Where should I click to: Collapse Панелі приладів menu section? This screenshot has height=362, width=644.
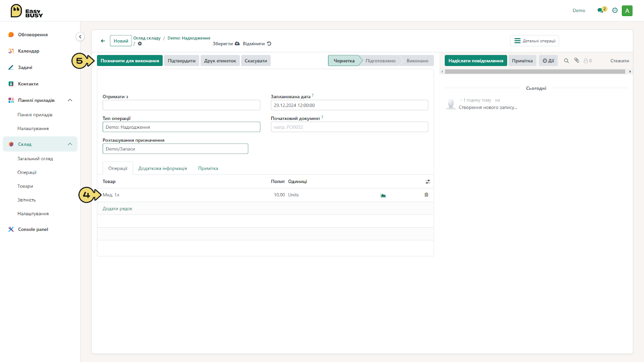pos(70,100)
